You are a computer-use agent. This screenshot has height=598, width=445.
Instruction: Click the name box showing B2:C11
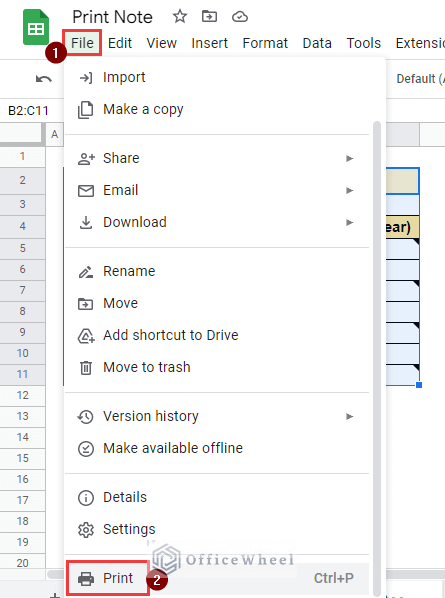coord(29,111)
